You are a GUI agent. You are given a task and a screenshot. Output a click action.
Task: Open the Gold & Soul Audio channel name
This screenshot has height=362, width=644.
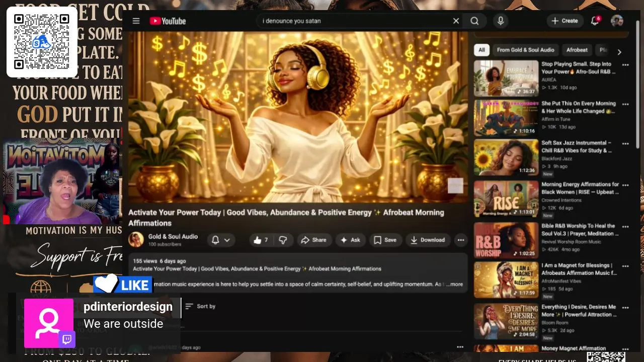(173, 236)
